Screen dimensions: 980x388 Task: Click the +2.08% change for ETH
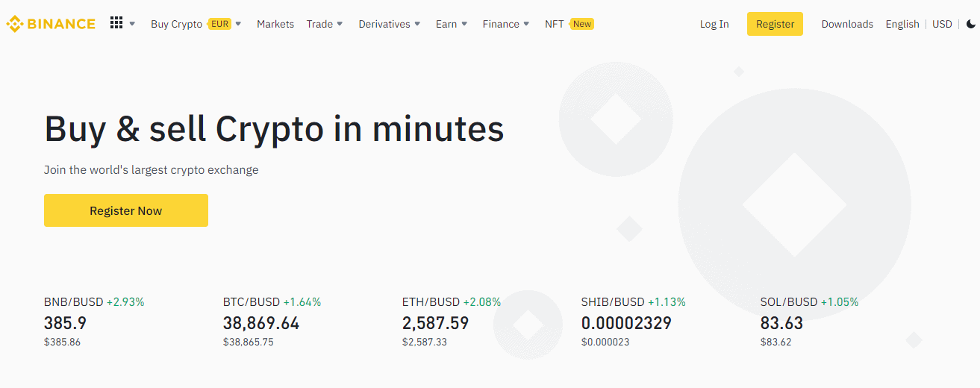[482, 302]
